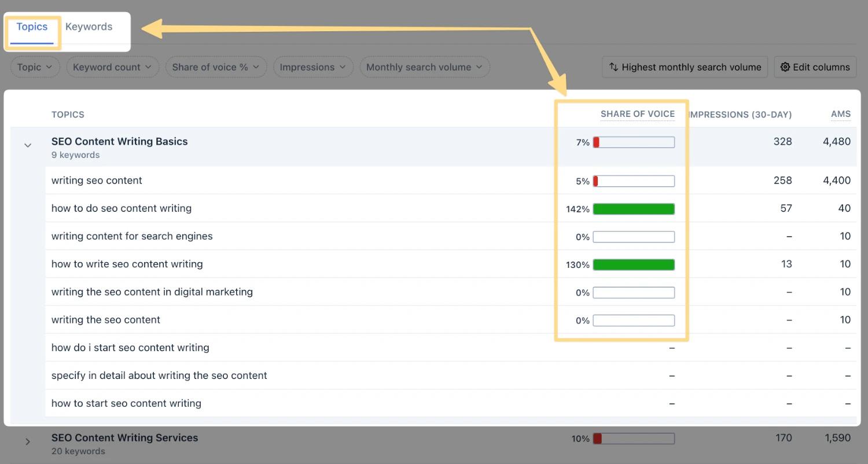
Task: Select 'writing the seo content' keyword row
Action: pyautogui.click(x=451, y=319)
